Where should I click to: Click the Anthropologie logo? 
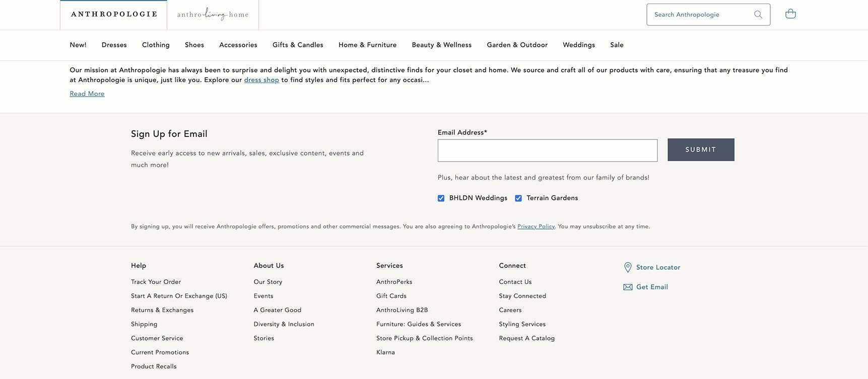coord(114,15)
